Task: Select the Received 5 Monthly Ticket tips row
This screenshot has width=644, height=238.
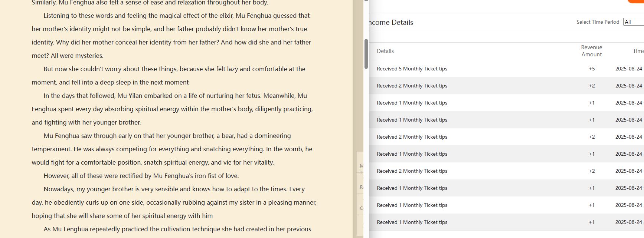Action: coord(506,69)
